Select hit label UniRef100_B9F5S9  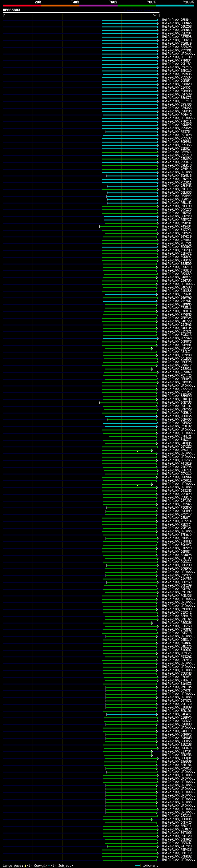[177, 94]
